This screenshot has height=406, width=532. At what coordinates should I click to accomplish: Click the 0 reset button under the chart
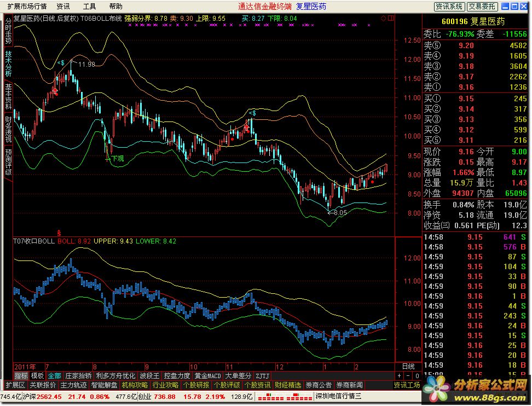pos(417,376)
